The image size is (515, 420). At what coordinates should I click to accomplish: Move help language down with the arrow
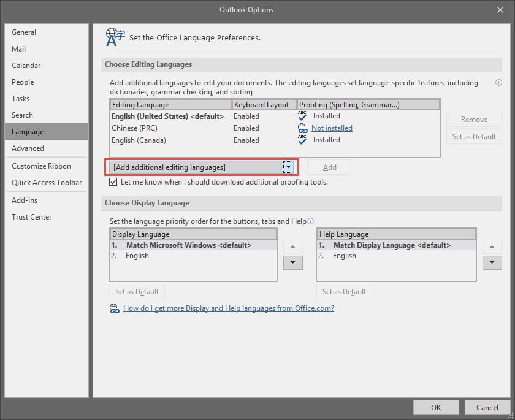click(492, 262)
